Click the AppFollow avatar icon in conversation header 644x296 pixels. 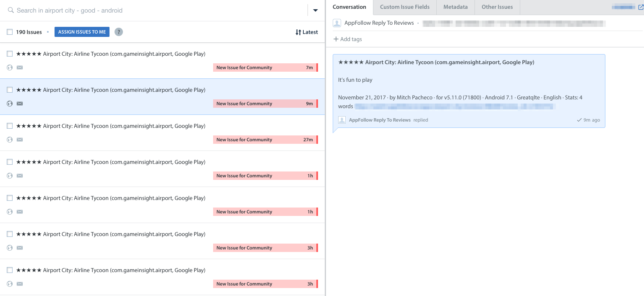[x=336, y=23]
